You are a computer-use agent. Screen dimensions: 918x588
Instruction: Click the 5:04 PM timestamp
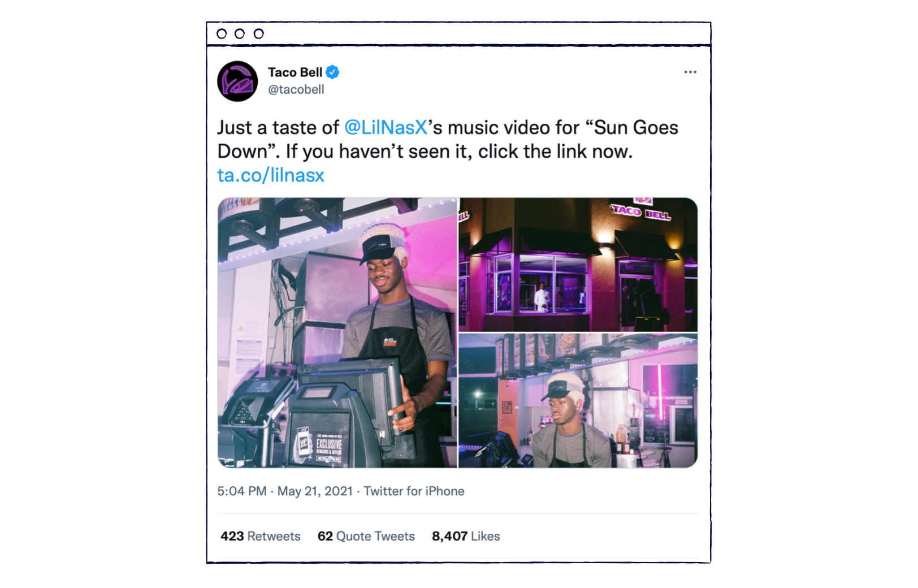tap(242, 491)
